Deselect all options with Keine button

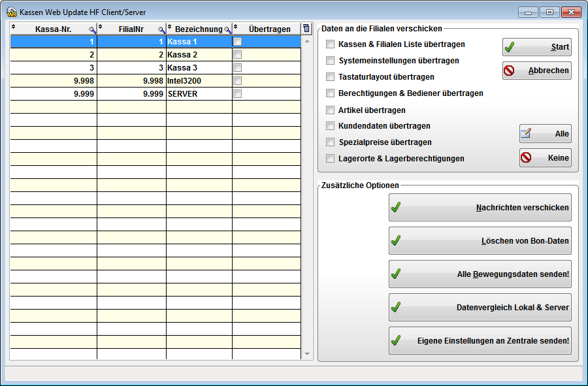(x=546, y=158)
